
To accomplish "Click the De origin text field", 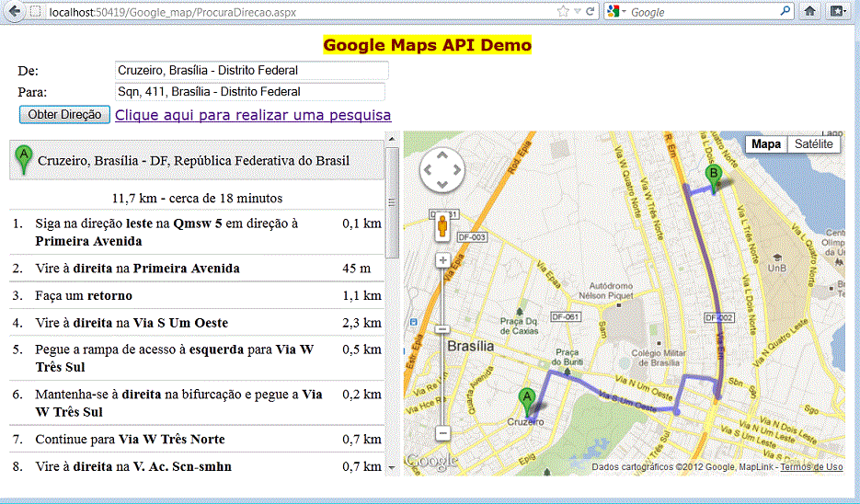I will [x=252, y=71].
